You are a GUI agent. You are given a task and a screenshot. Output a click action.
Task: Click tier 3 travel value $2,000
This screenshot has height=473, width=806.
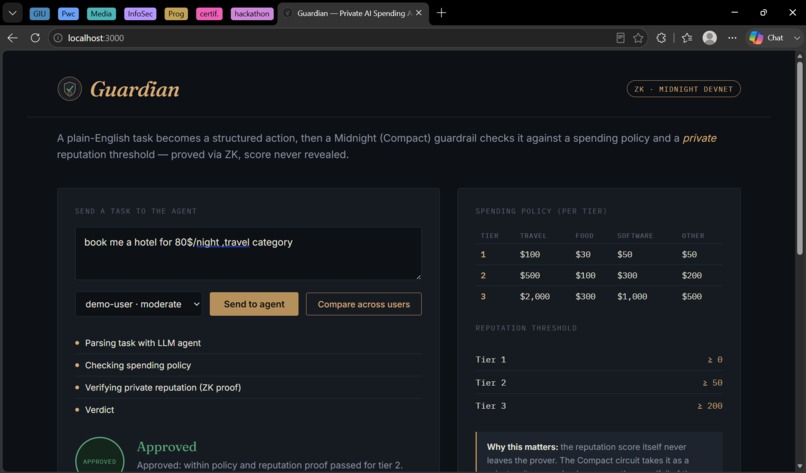click(535, 297)
